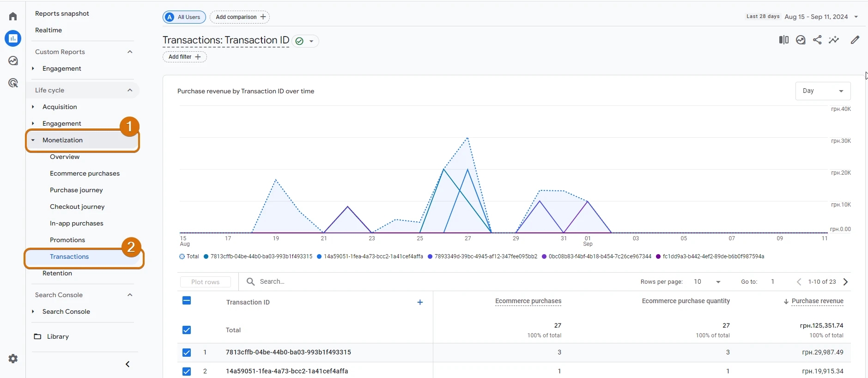This screenshot has height=378, width=868.
Task: Select the Reports icon in left rail
Action: (13, 38)
